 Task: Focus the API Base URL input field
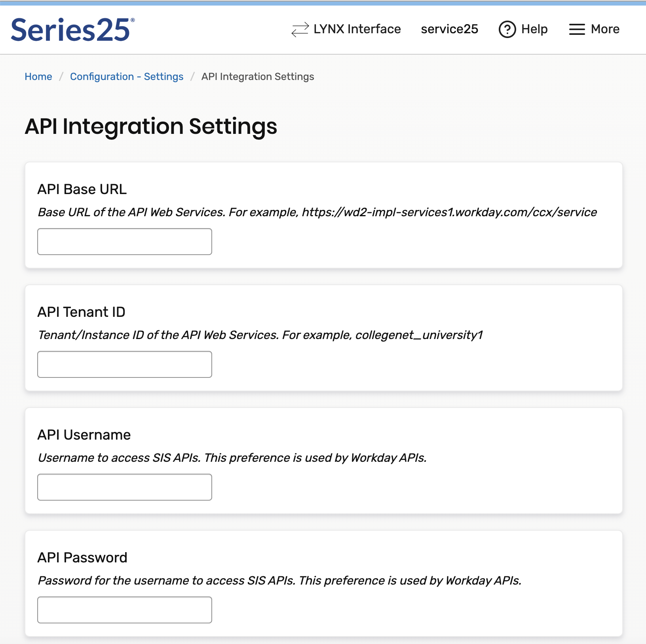coord(125,242)
